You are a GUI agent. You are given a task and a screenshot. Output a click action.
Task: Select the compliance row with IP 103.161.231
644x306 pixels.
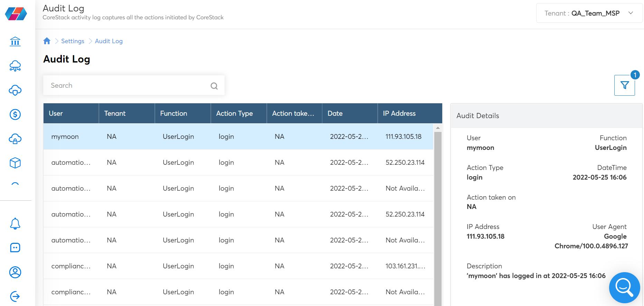[x=238, y=266]
